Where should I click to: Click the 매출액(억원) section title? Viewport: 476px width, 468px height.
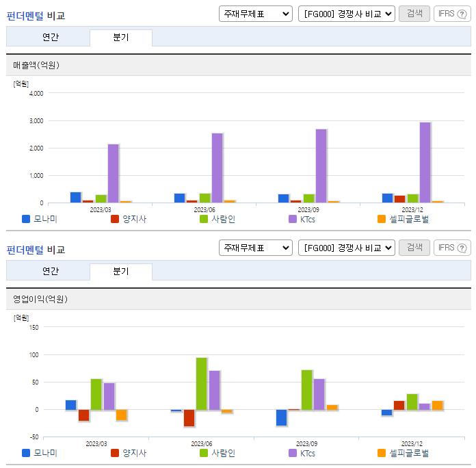pos(36,65)
